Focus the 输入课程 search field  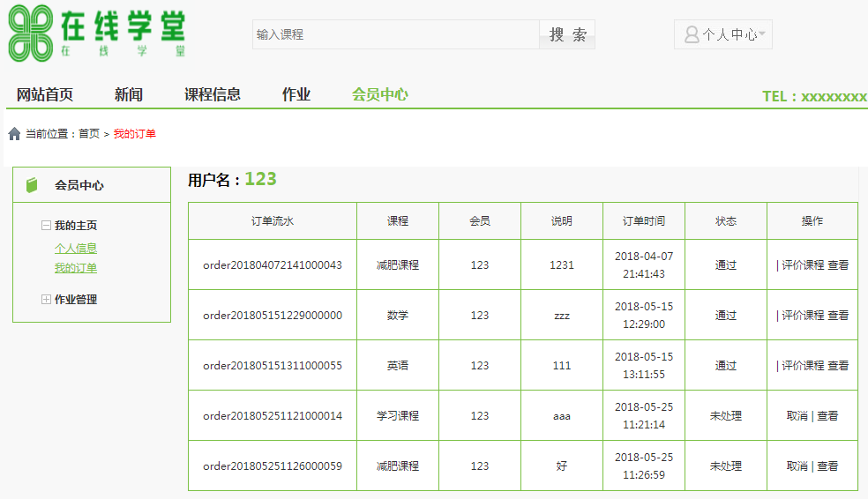click(x=396, y=35)
